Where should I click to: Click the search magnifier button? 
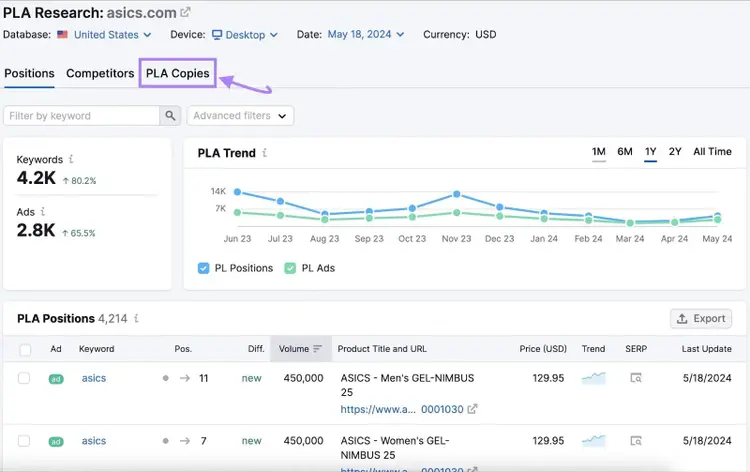pyautogui.click(x=170, y=116)
